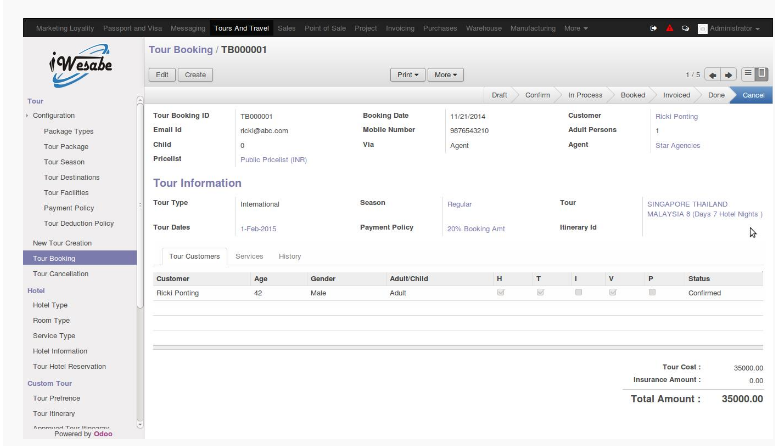Switch to the Services tab
The image size is (775, 446).
249,257
